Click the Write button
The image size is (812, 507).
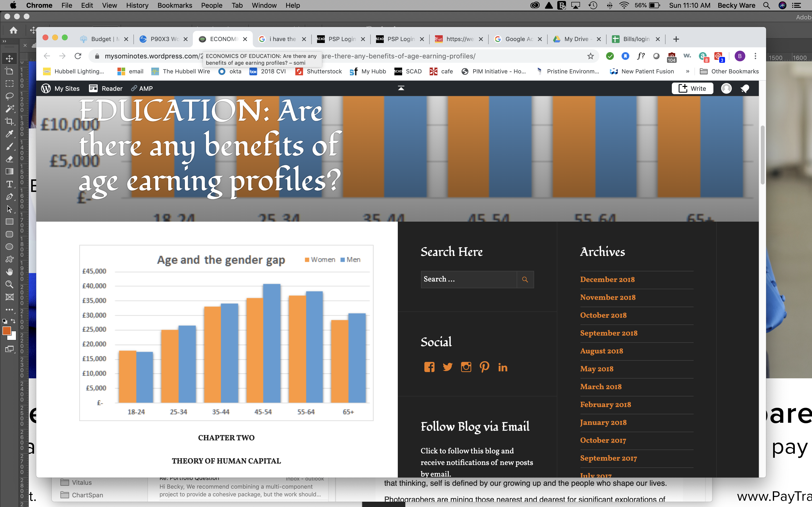click(x=692, y=89)
